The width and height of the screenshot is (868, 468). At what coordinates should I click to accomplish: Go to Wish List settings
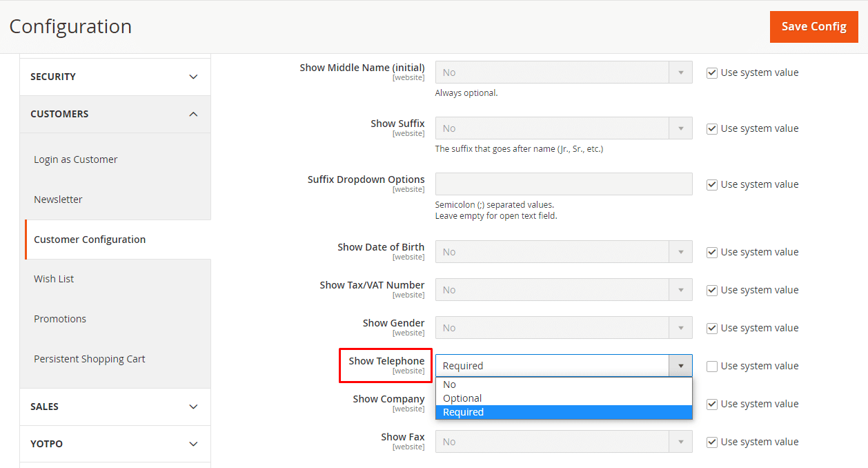point(54,279)
